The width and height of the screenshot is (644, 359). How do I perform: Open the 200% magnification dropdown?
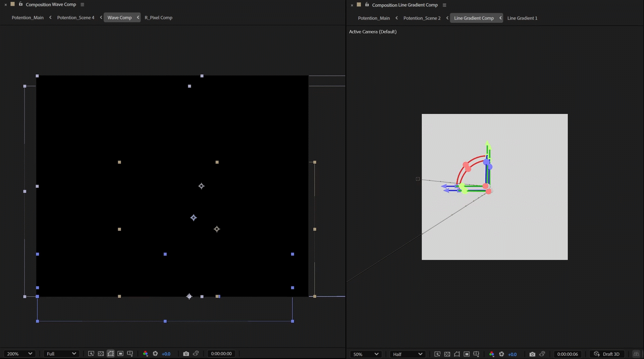pos(19,354)
